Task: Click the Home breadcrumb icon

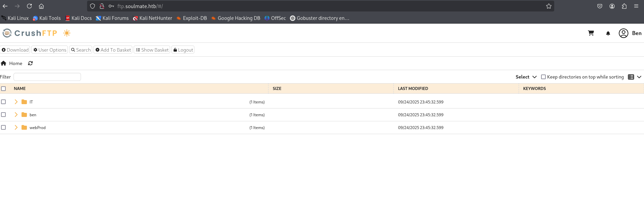Action: (x=4, y=63)
